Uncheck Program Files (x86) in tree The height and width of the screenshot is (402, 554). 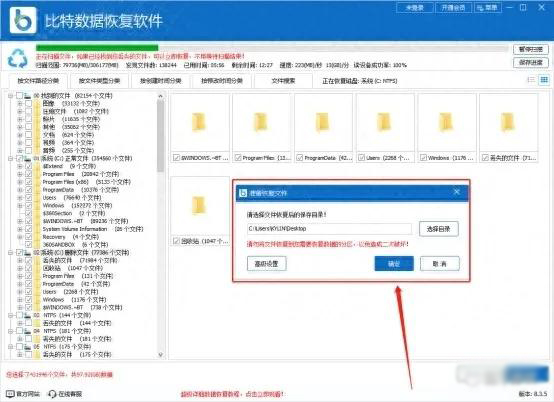coord(29,182)
